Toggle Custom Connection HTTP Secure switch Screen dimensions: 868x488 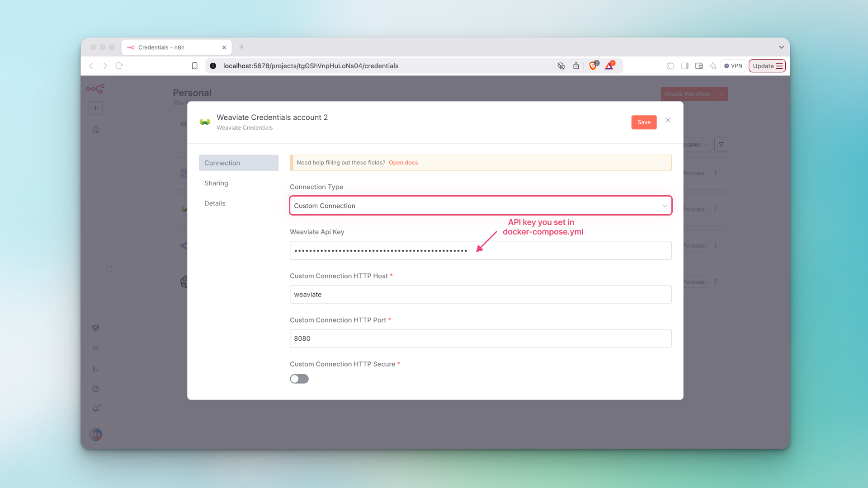(x=299, y=379)
